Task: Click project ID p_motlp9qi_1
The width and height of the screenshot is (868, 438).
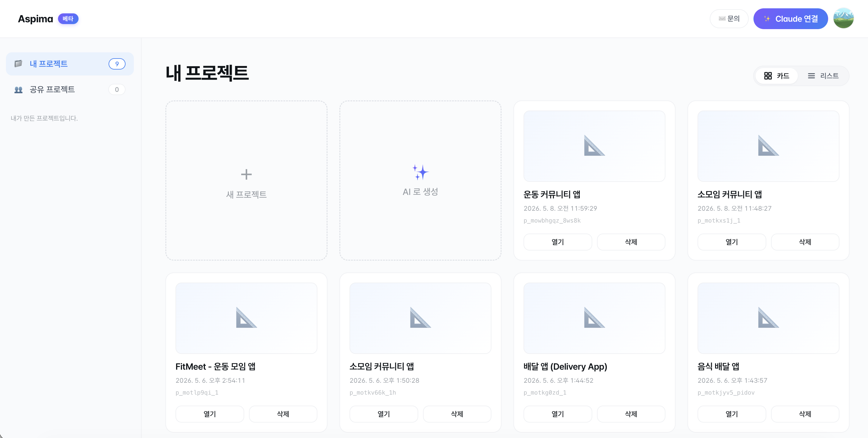Action: coord(197,393)
